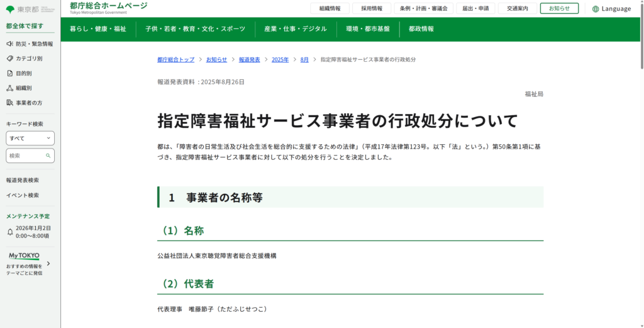
Task: Open the 環境・都市基盤 navigation menu
Action: (x=367, y=29)
